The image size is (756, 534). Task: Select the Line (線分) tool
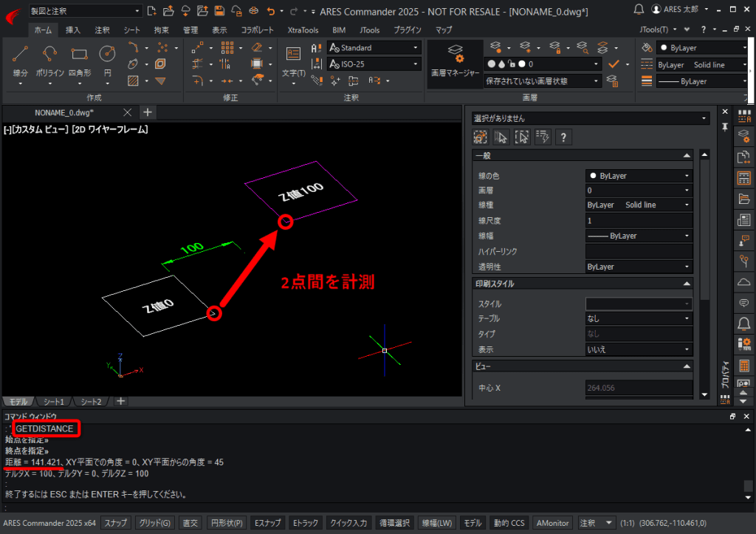tap(20, 60)
